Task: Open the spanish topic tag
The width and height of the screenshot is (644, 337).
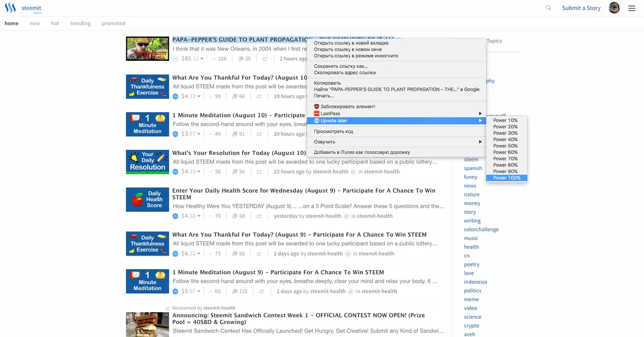Action: pyautogui.click(x=473, y=168)
